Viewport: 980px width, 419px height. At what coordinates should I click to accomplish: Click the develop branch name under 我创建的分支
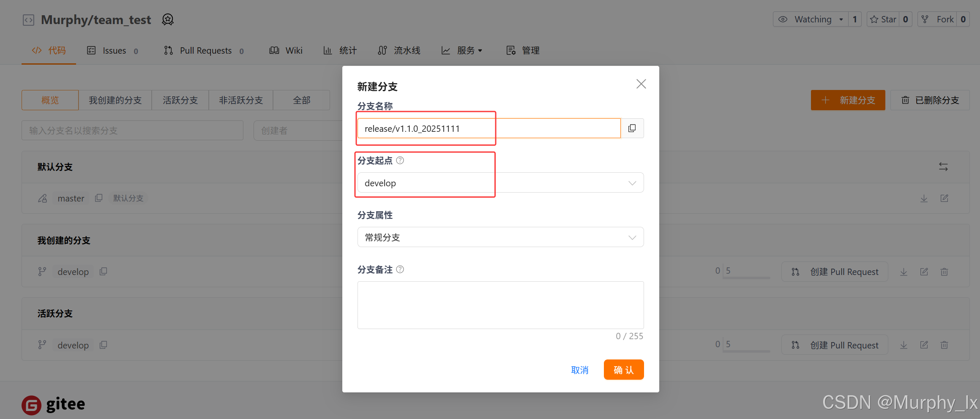pos(73,272)
